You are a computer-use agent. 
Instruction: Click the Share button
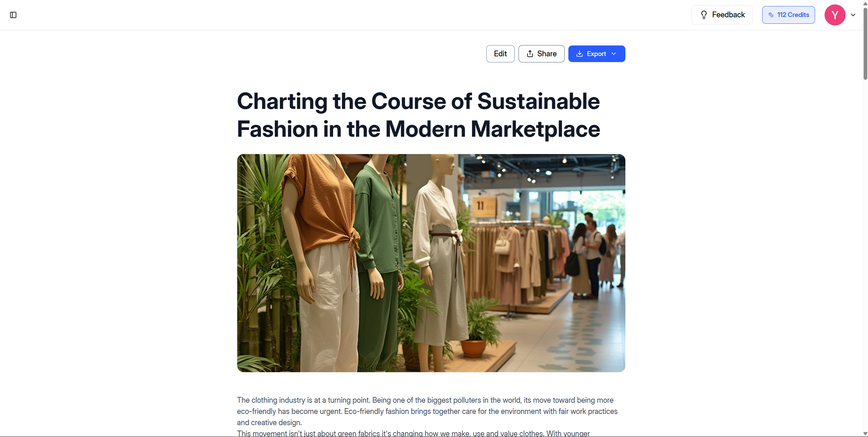541,54
